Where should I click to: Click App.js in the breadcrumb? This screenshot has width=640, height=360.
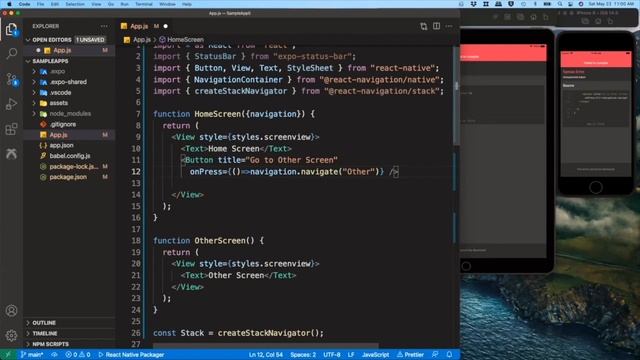point(142,40)
